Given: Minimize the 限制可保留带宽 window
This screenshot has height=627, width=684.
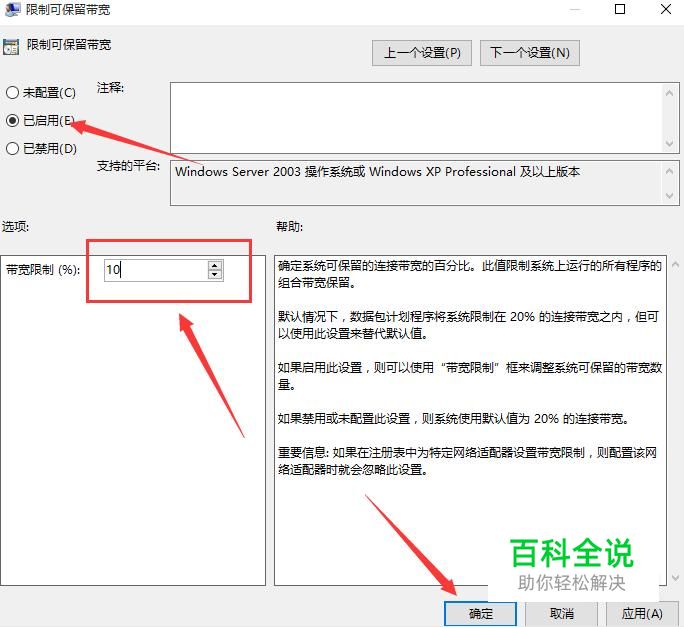Looking at the screenshot, I should pos(575,9).
